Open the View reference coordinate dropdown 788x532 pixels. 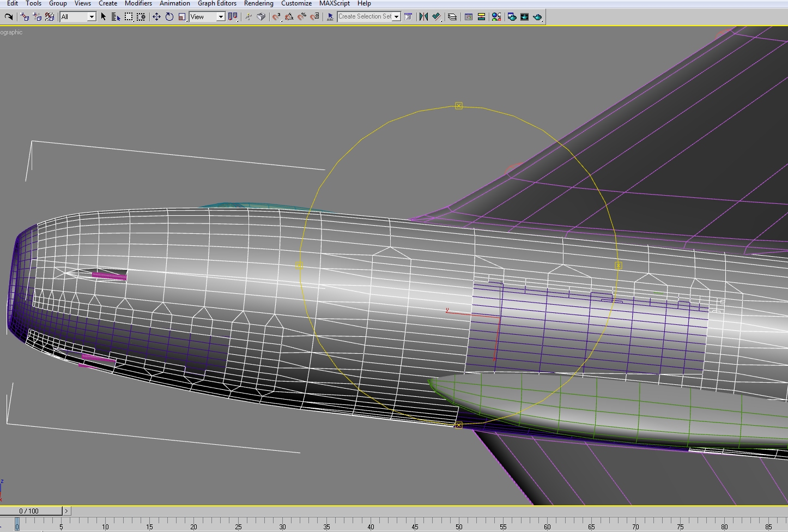tap(207, 17)
